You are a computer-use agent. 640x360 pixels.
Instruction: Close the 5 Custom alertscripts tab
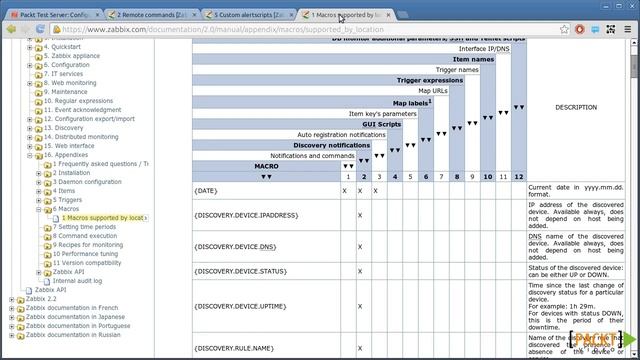click(291, 15)
